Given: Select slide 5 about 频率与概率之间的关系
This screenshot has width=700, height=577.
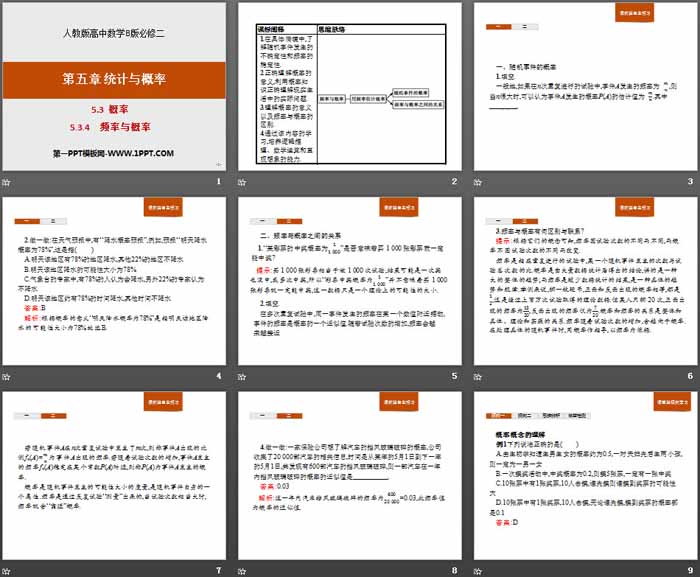Looking at the screenshot, I should coord(351,283).
